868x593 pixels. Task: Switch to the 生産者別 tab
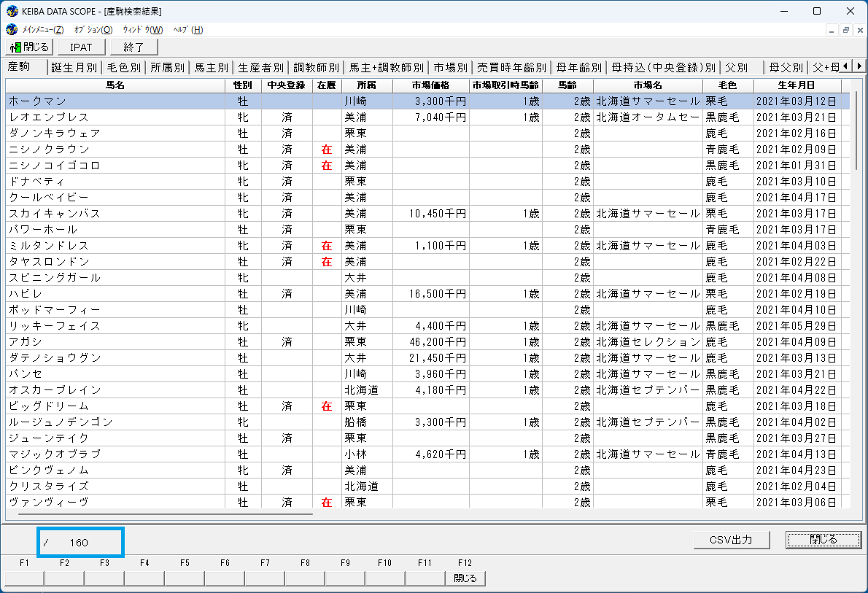tap(260, 68)
